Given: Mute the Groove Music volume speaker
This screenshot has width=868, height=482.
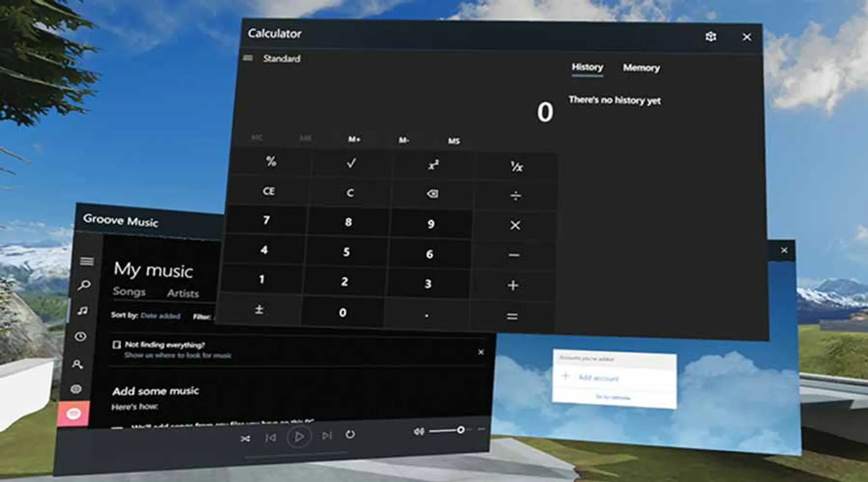Looking at the screenshot, I should point(419,432).
